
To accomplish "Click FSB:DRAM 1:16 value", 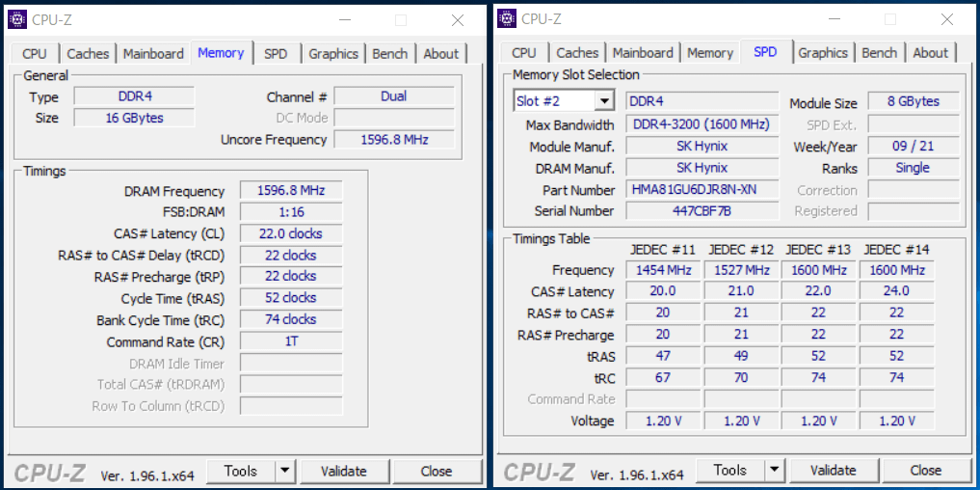I will 291,212.
